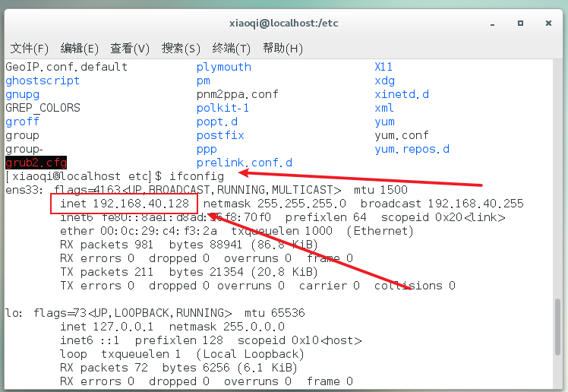Click the popt.d directory entry
The height and width of the screenshot is (392, 568).
217,122
